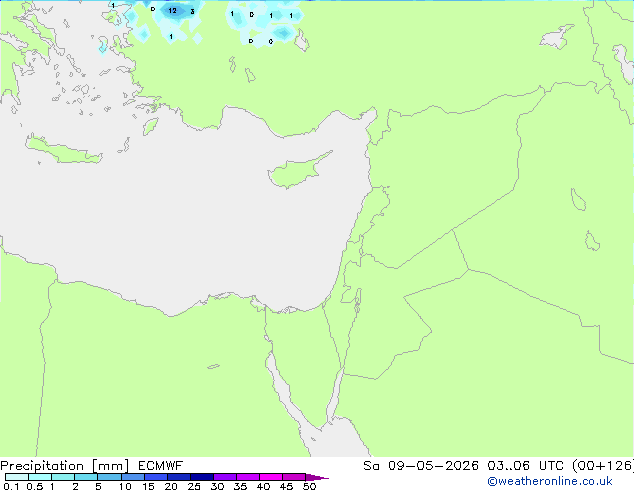Click the island of Crete on map

pyautogui.click(x=63, y=150)
